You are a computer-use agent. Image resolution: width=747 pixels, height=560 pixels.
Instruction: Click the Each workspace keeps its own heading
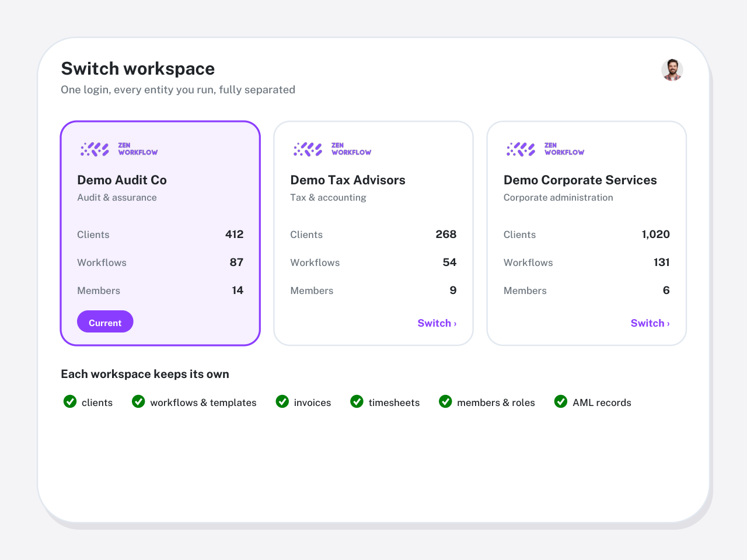(145, 374)
